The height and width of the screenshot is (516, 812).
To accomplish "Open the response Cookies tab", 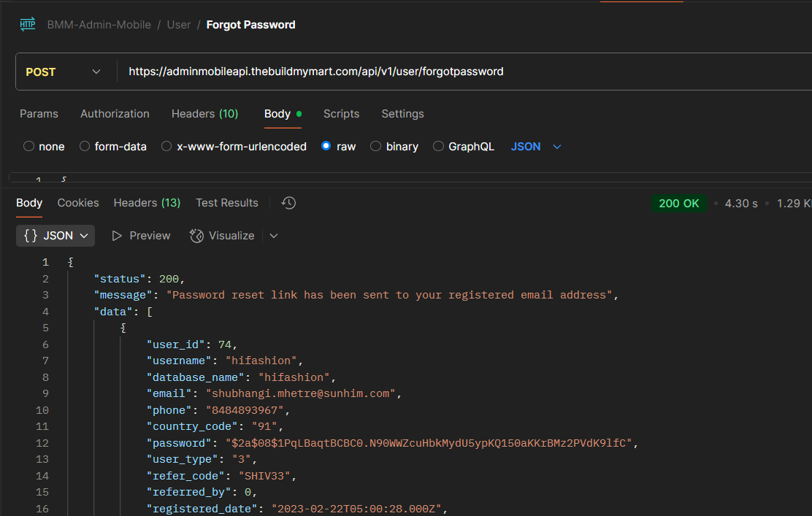I will click(77, 203).
